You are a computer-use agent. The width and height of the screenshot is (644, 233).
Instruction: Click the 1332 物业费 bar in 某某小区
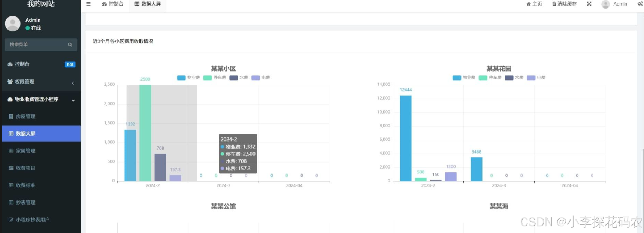130,155
